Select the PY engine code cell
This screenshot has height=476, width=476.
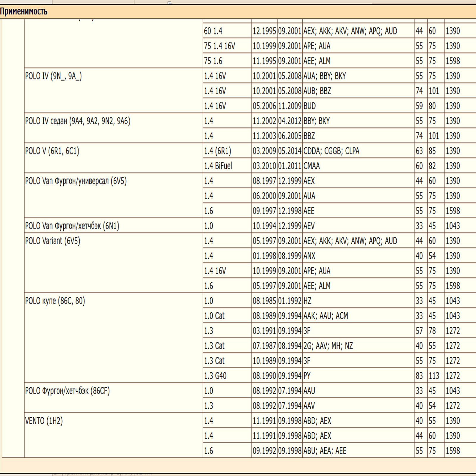click(x=307, y=376)
